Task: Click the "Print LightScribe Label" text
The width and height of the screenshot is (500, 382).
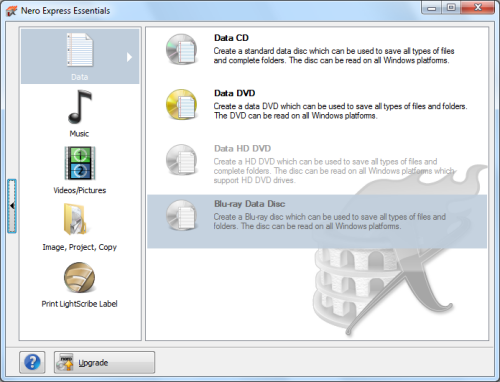Action: click(x=79, y=304)
